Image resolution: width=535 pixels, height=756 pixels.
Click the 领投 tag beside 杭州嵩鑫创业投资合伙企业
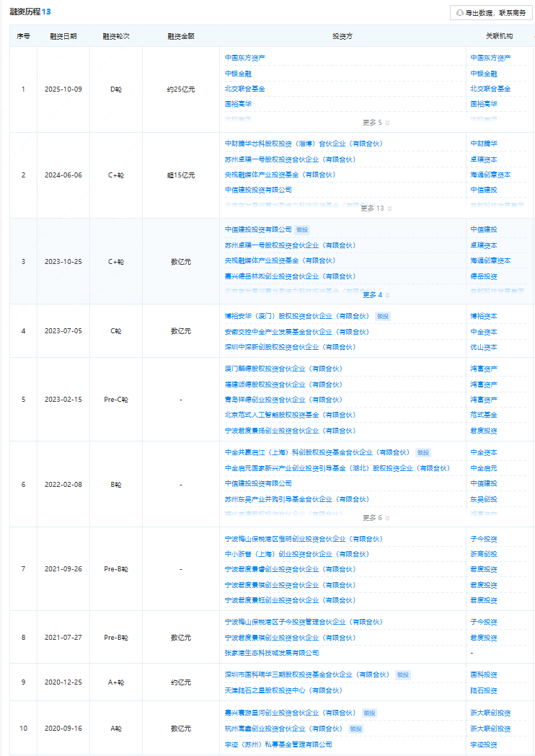(356, 729)
